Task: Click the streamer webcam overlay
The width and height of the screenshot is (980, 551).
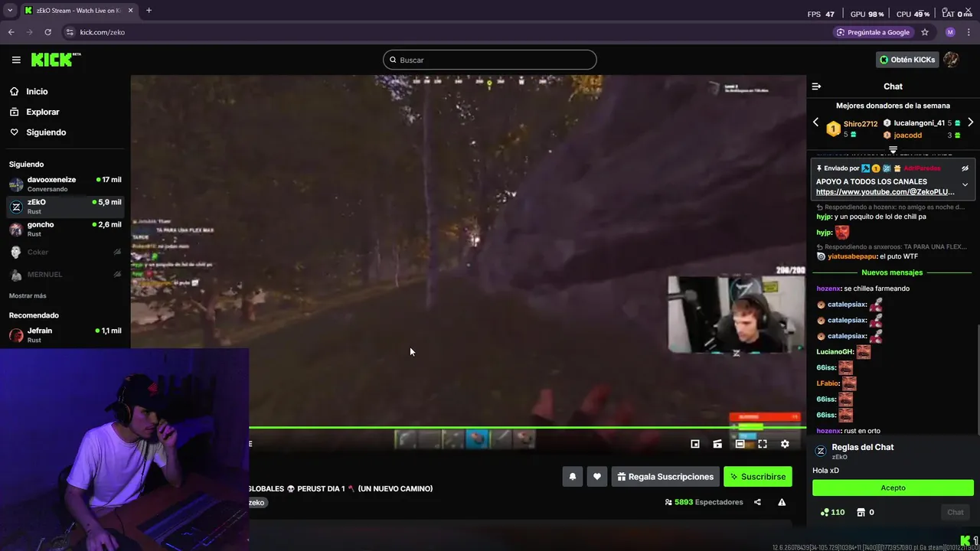Action: pyautogui.click(x=737, y=315)
